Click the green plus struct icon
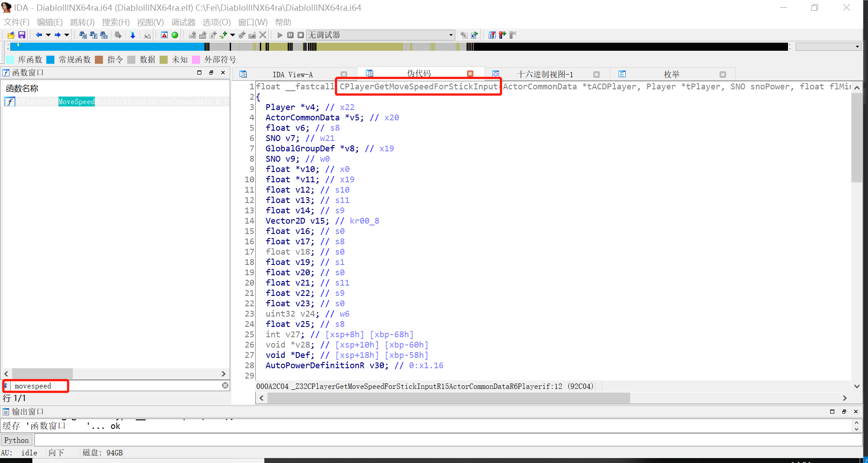 coord(223,35)
